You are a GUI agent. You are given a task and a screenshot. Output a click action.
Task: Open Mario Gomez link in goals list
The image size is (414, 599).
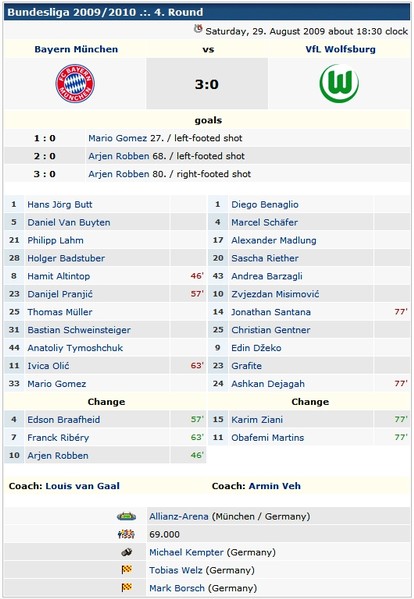(x=118, y=138)
